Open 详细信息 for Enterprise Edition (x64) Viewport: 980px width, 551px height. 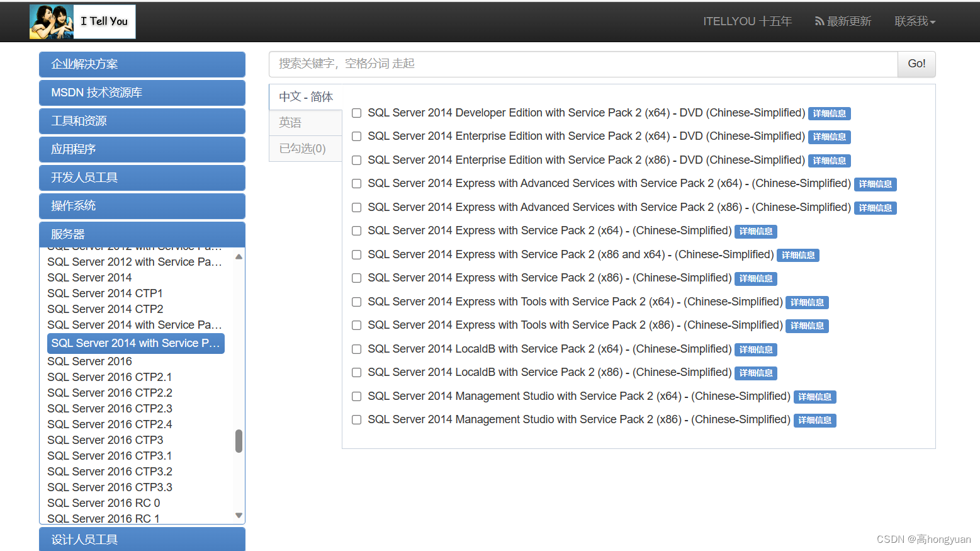pos(829,137)
